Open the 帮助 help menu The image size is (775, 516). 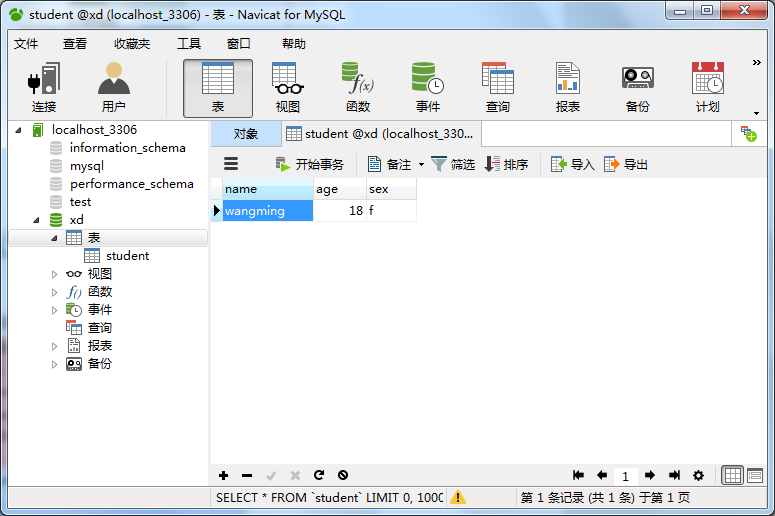[294, 43]
